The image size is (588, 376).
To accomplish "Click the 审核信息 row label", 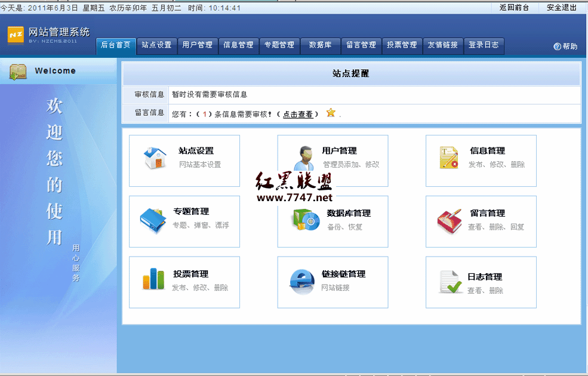I will (x=150, y=94).
